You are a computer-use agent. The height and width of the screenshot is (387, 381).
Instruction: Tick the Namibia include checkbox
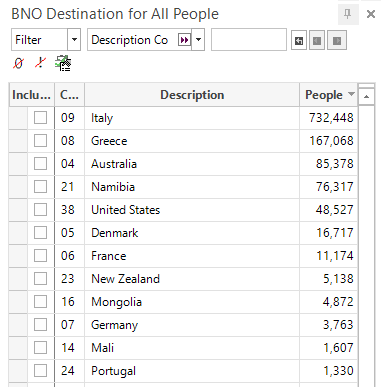coord(40,187)
